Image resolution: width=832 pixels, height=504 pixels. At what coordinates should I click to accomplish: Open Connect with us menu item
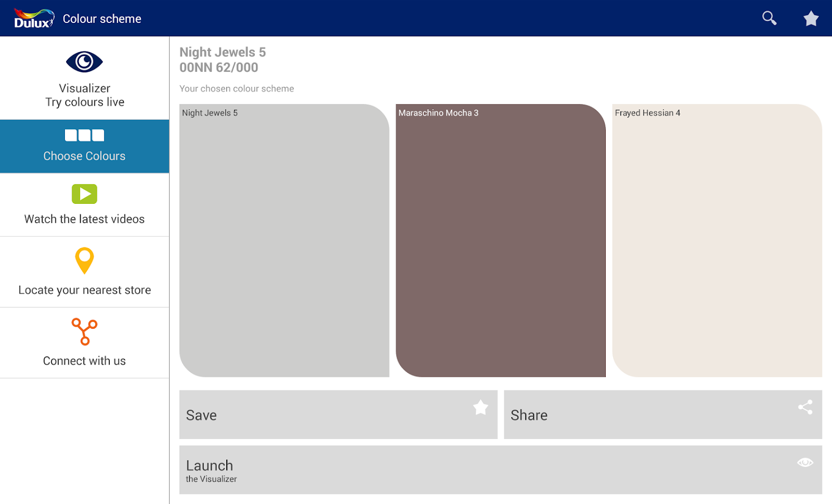coord(85,343)
